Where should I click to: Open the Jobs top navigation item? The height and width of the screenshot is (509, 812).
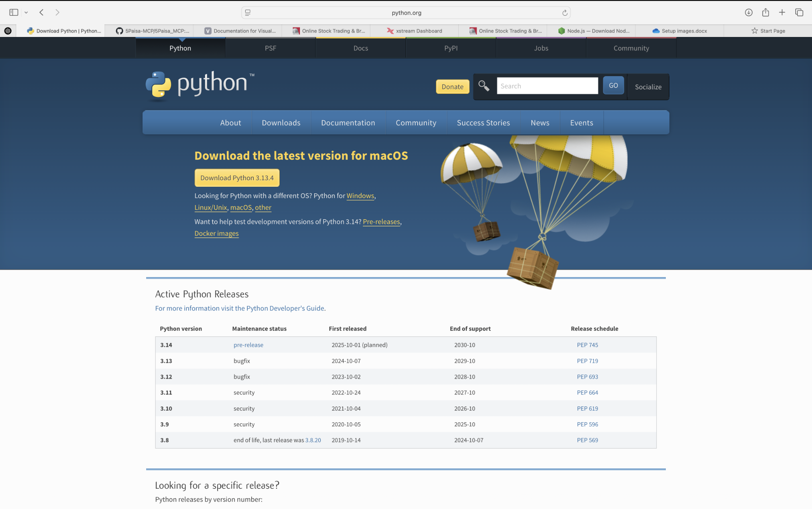pos(541,48)
